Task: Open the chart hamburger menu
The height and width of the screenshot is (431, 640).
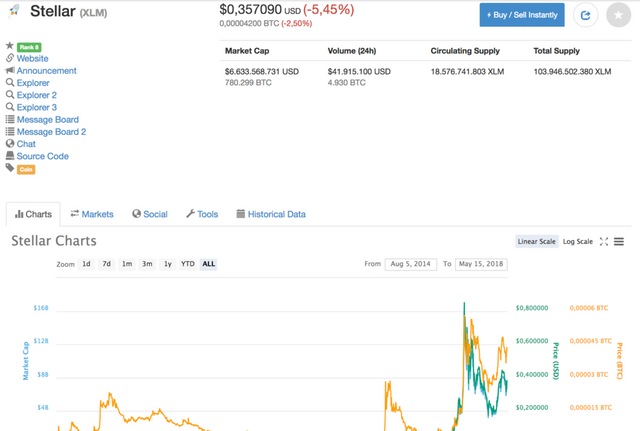Action: (619, 242)
